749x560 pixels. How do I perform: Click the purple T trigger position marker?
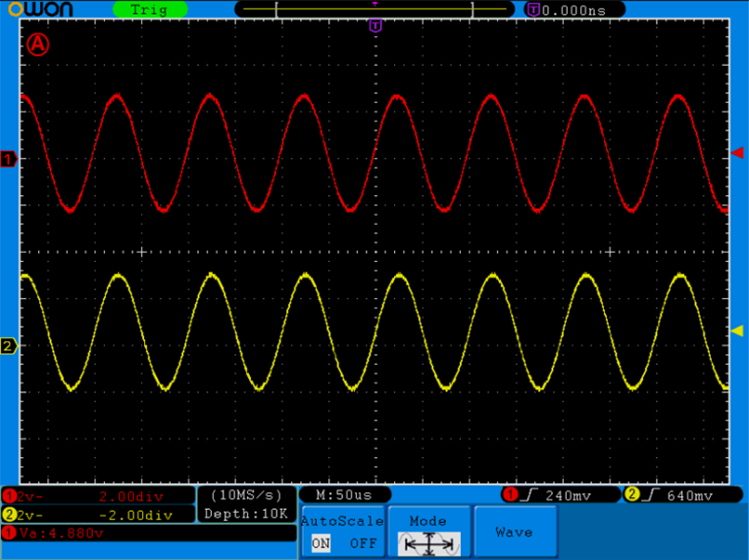375,25
